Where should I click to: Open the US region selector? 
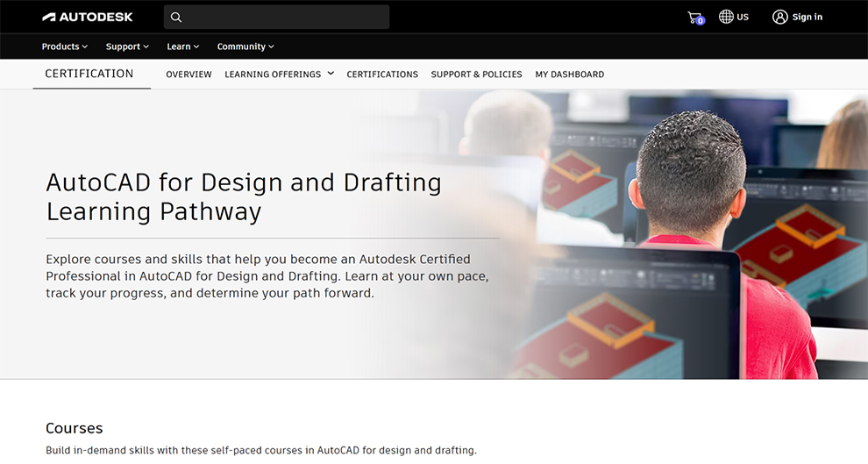tap(734, 17)
